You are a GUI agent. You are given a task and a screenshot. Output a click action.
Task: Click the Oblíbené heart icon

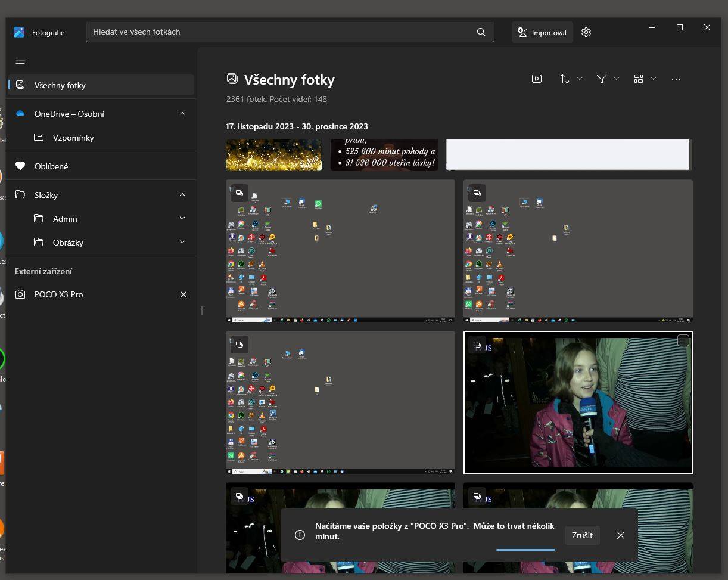[x=20, y=166]
